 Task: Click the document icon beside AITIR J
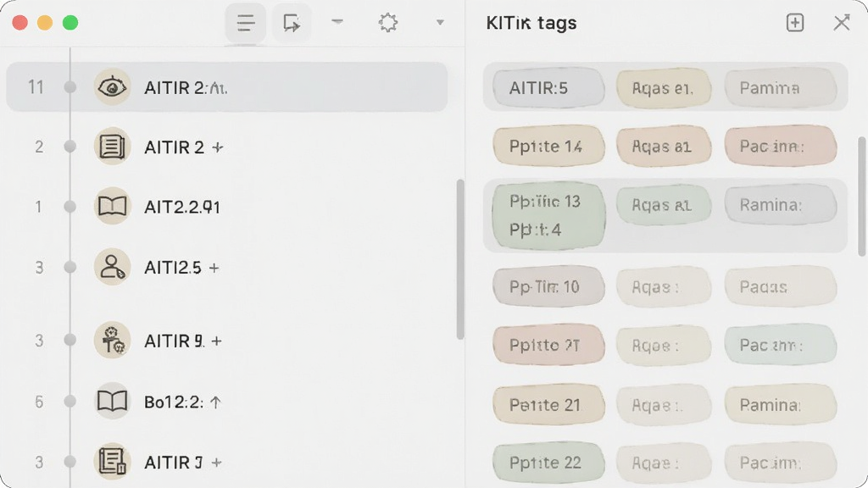pyautogui.click(x=113, y=462)
